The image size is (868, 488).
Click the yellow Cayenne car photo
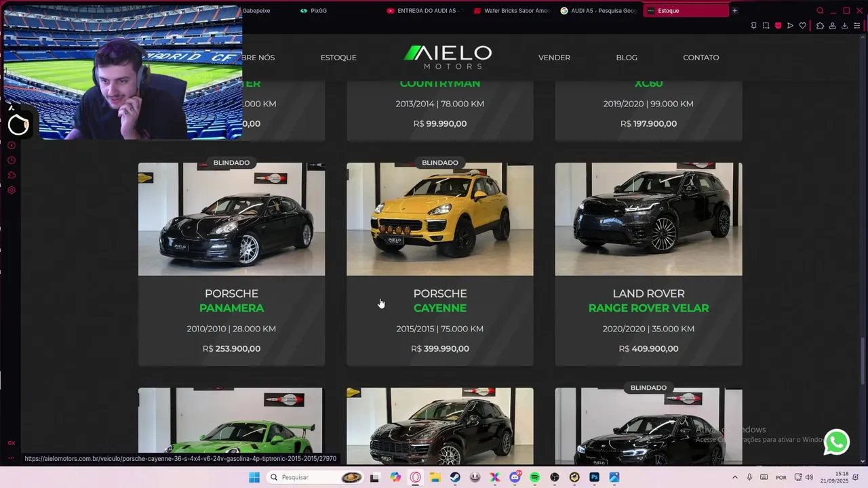(x=440, y=219)
